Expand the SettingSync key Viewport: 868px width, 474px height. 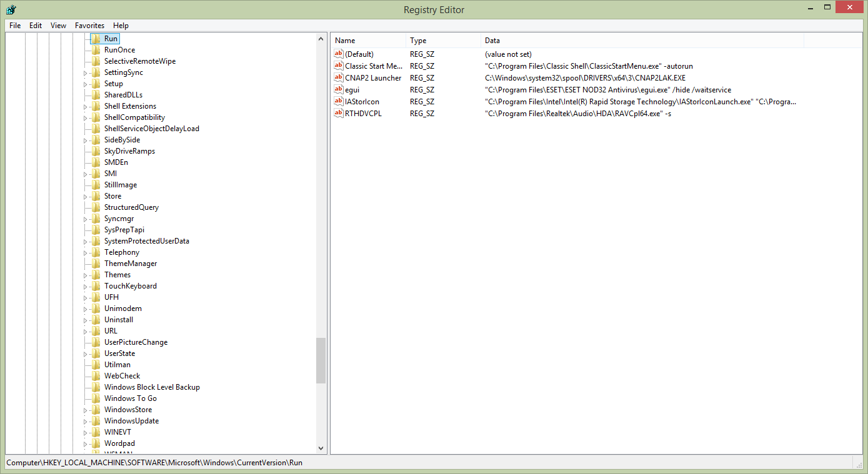(x=86, y=73)
